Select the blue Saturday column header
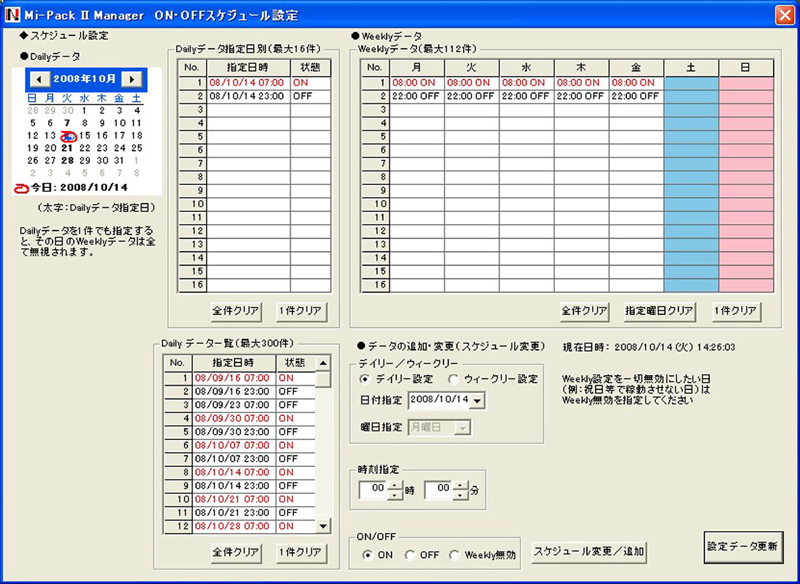The image size is (800, 584). pyautogui.click(x=691, y=67)
